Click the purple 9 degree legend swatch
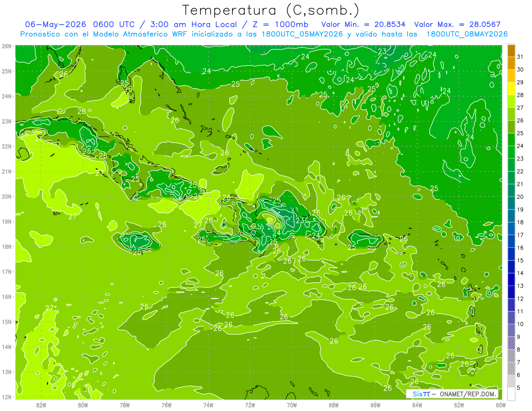532x411 pixels. tap(511, 331)
